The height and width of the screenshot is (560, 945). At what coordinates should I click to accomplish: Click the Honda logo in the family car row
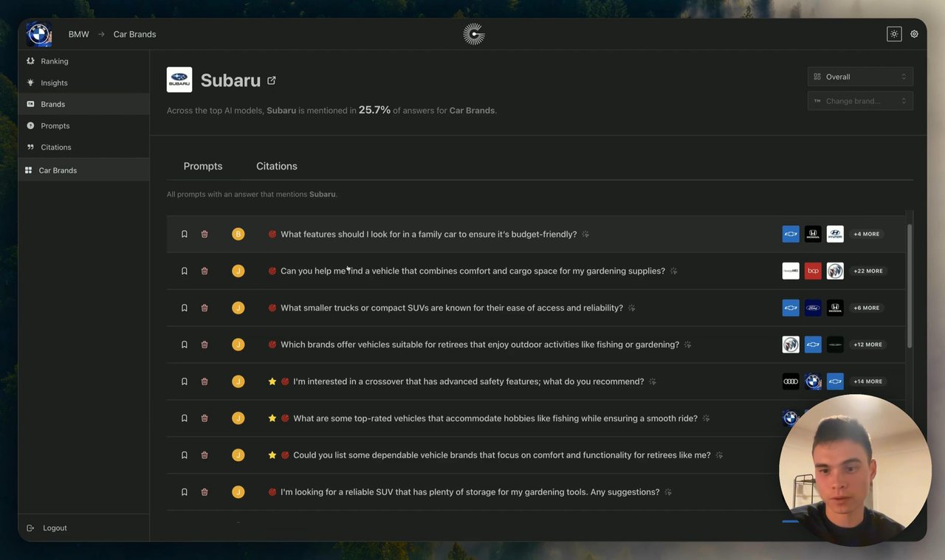pyautogui.click(x=813, y=234)
